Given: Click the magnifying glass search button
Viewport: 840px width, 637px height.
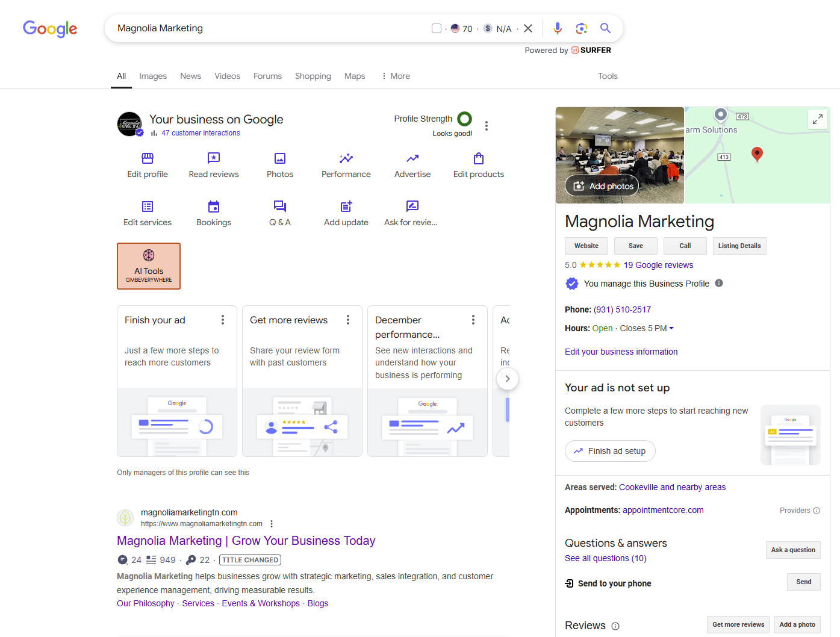Looking at the screenshot, I should click(605, 28).
